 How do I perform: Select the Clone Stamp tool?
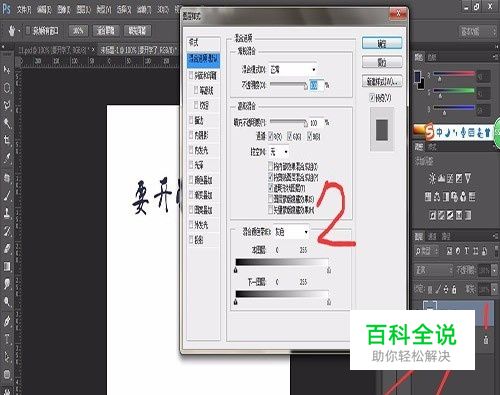click(7, 213)
